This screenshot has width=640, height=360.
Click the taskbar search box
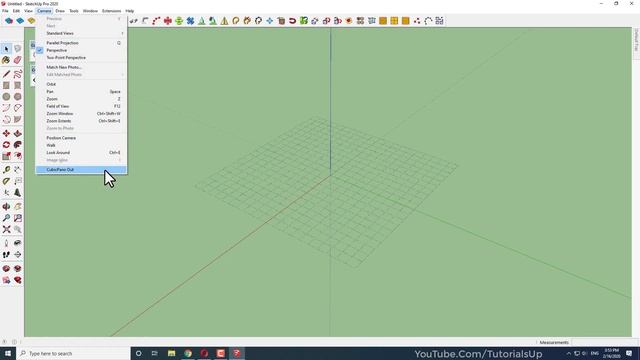pyautogui.click(x=73, y=353)
